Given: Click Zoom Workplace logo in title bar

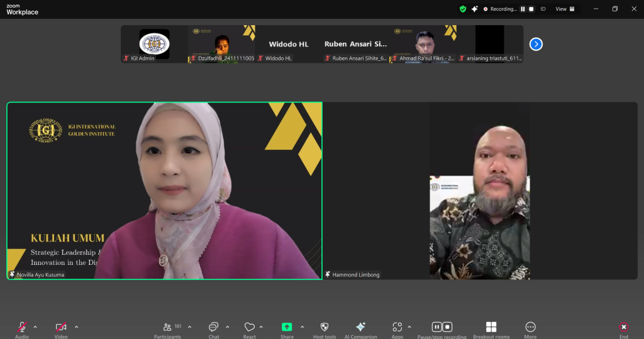Looking at the screenshot, I should point(22,9).
